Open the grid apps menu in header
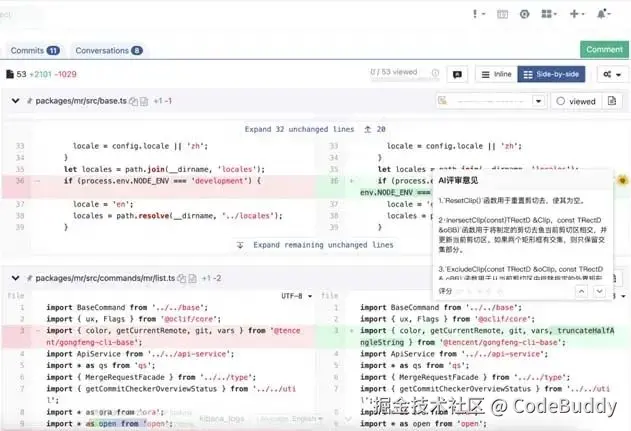Image resolution: width=631 pixels, height=431 pixels. pos(549,14)
